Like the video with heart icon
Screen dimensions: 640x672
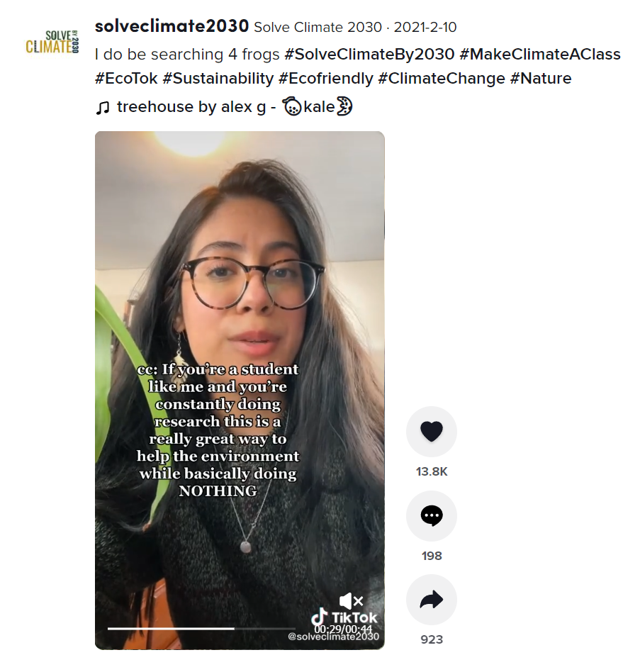[x=432, y=431]
